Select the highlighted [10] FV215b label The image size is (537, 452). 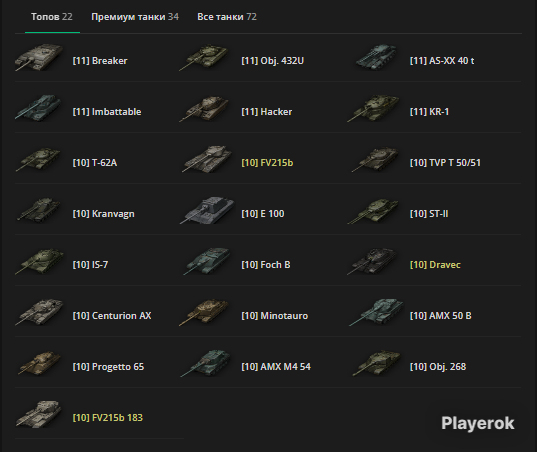267,163
